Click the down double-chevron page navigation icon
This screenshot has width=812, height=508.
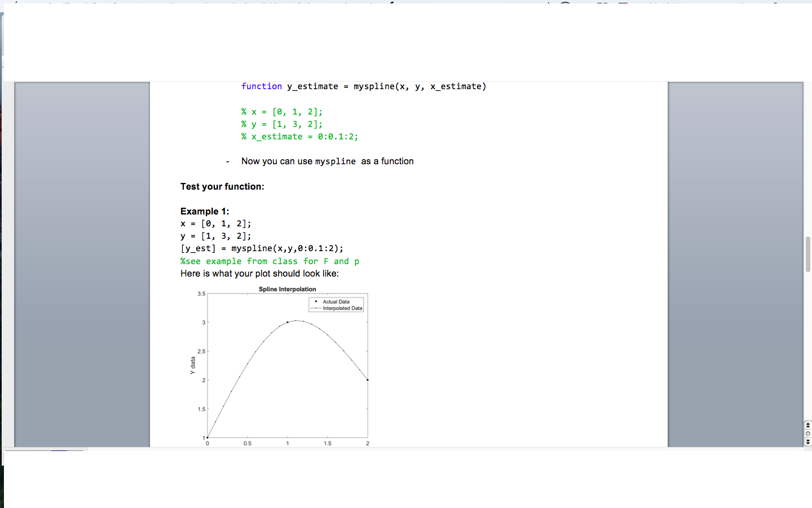pyautogui.click(x=808, y=441)
